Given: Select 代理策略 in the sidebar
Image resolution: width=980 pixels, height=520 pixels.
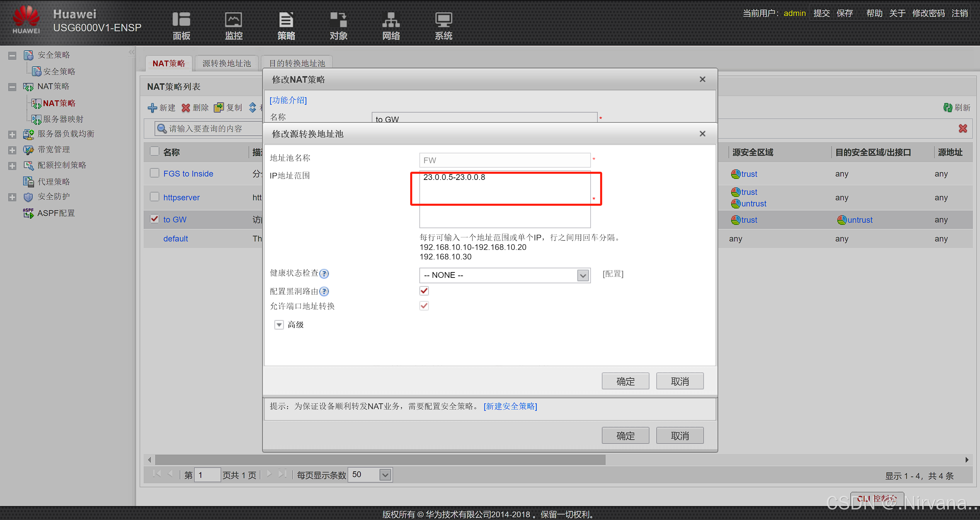Looking at the screenshot, I should point(54,182).
